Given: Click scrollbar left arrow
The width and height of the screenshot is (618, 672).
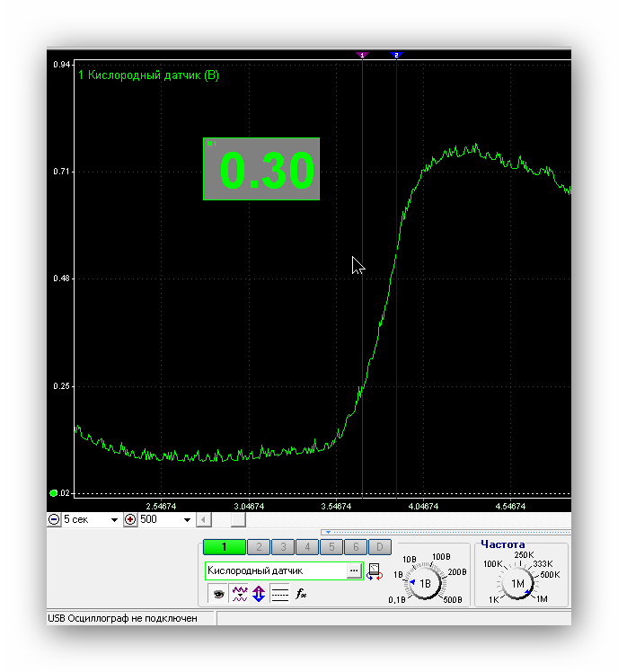Looking at the screenshot, I should click(204, 520).
